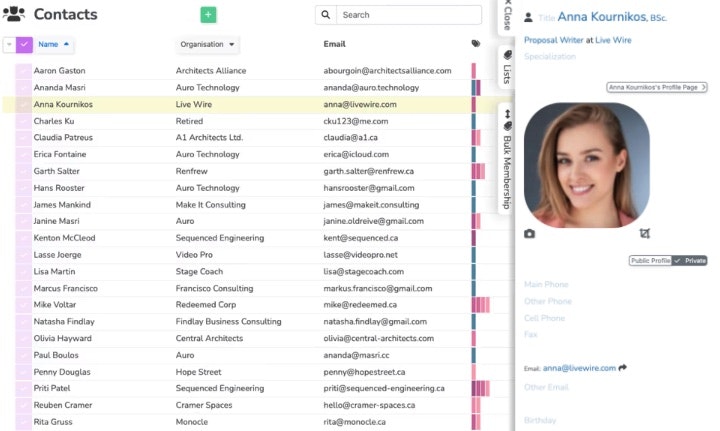Screen dimensions: 720x431
Task: Click the Other Email field
Action: [546, 387]
